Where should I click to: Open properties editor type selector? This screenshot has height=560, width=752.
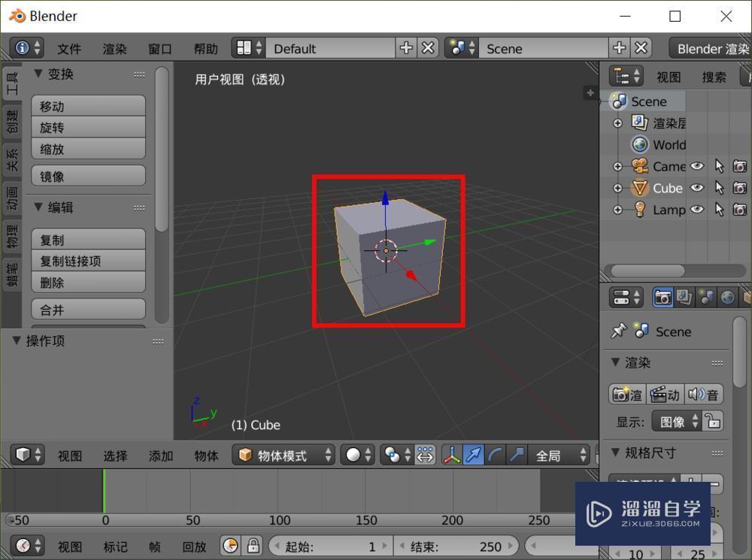point(626,297)
